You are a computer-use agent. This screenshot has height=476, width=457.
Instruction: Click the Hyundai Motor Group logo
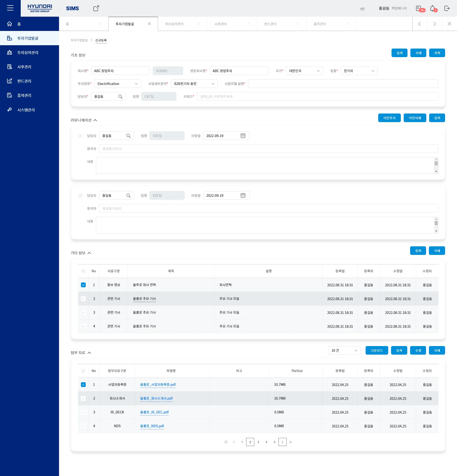(40, 8)
